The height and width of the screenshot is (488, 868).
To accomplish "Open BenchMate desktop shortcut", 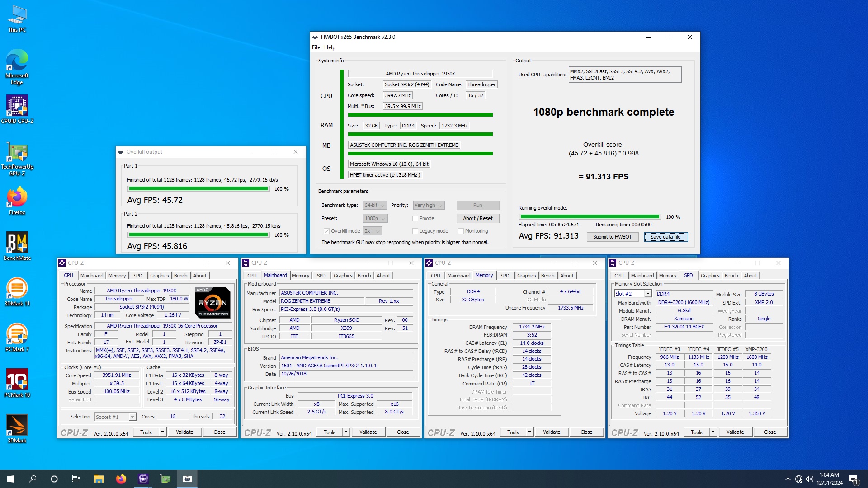I will (x=17, y=246).
